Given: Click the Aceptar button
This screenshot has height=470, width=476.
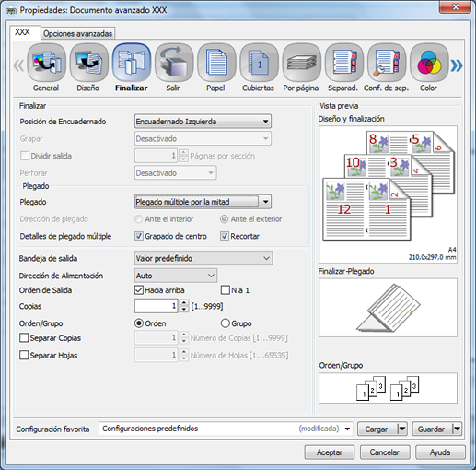Looking at the screenshot, I should 330,452.
